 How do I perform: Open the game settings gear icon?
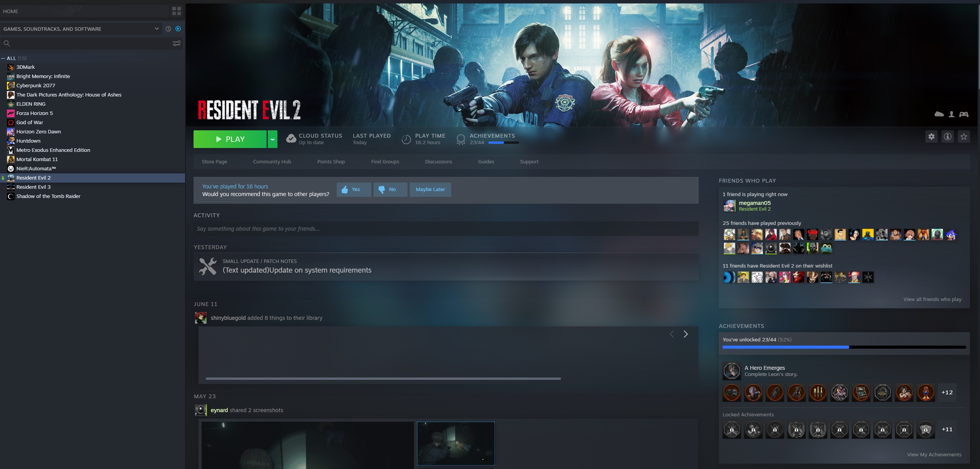point(931,136)
